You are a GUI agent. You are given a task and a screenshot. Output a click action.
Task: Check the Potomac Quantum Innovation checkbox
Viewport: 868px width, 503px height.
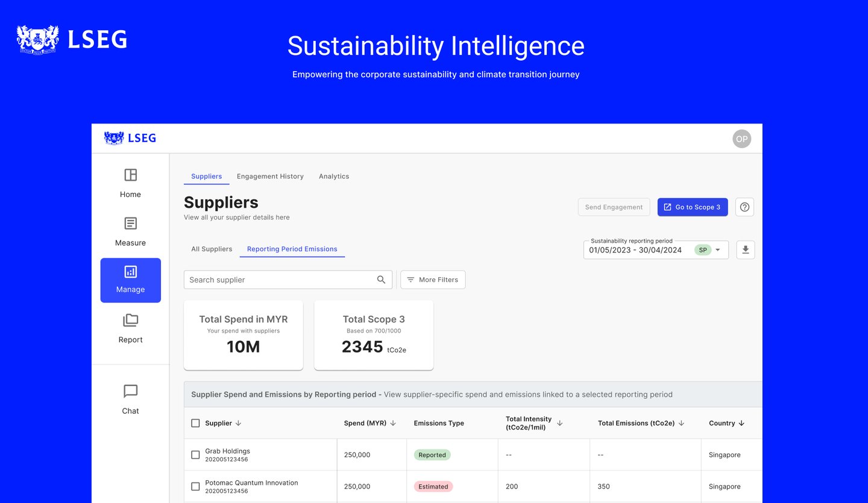[195, 486]
